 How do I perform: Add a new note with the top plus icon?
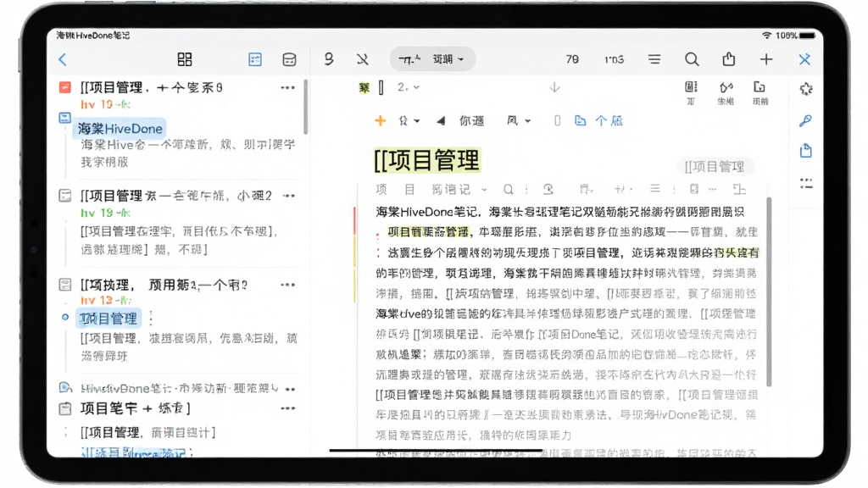click(766, 58)
